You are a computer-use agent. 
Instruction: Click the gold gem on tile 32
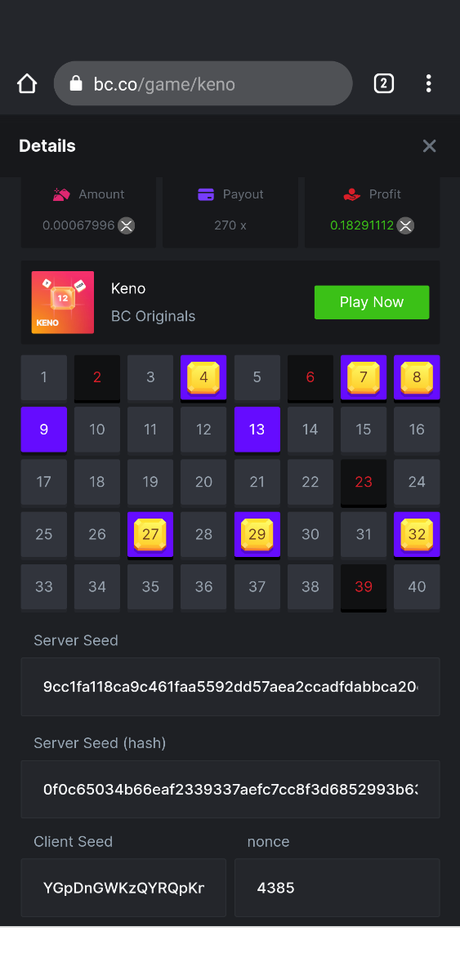(x=417, y=534)
